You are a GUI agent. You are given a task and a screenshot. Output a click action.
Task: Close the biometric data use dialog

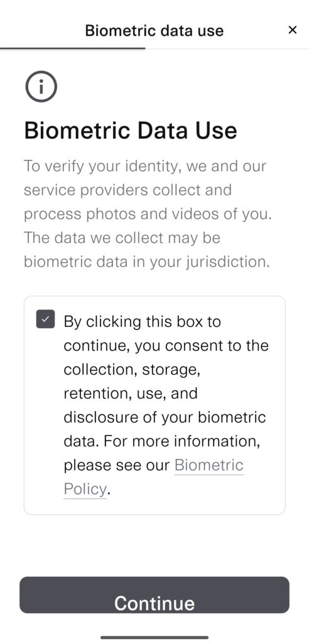point(292,30)
